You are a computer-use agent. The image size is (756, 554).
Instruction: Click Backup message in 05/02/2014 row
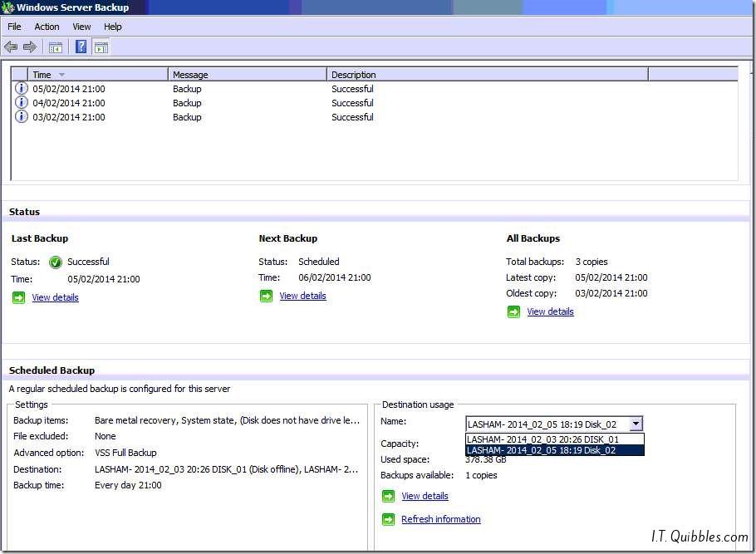[x=187, y=89]
